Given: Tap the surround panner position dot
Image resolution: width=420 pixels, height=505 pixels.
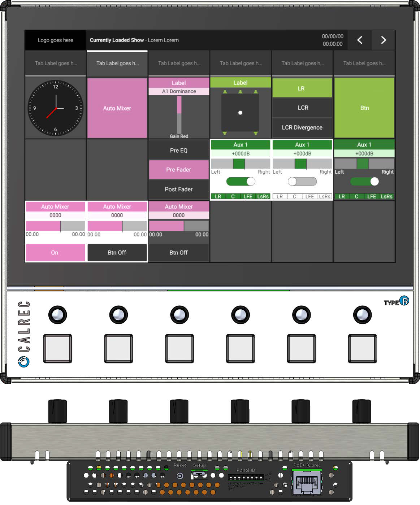Looking at the screenshot, I should point(241,113).
